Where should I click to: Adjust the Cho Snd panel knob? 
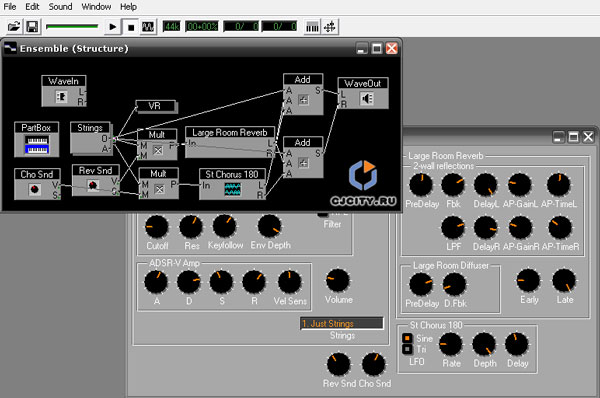pos(373,364)
